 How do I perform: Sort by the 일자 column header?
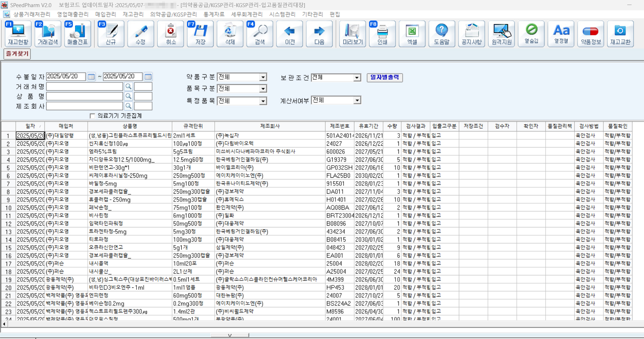coord(30,126)
